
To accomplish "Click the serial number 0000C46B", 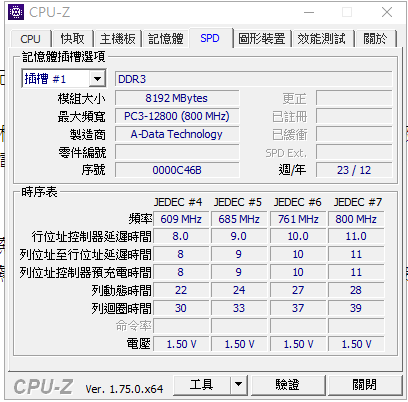I will (x=177, y=170).
